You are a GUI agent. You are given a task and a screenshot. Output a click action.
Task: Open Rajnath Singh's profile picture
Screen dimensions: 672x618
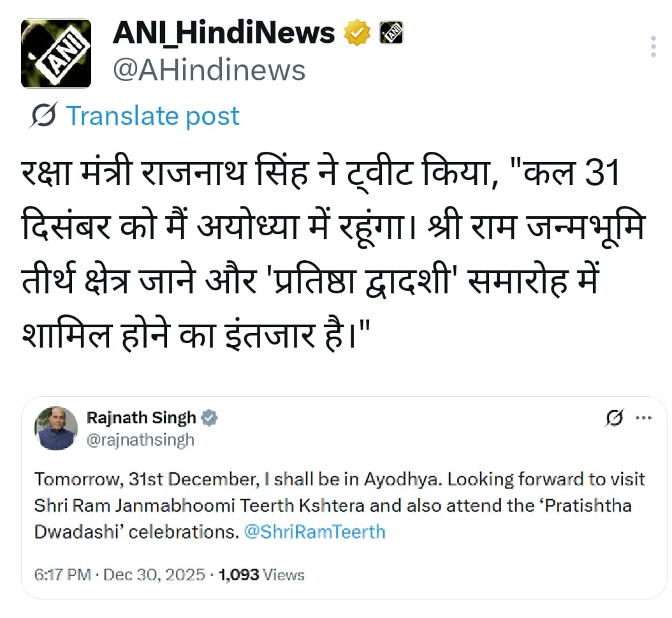point(57,429)
